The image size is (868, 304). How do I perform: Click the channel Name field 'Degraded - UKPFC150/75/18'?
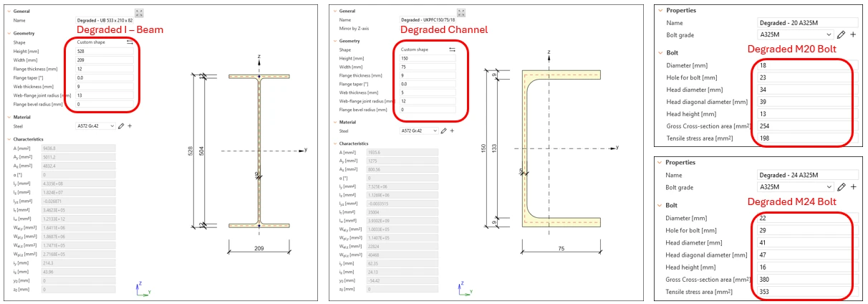coord(428,20)
